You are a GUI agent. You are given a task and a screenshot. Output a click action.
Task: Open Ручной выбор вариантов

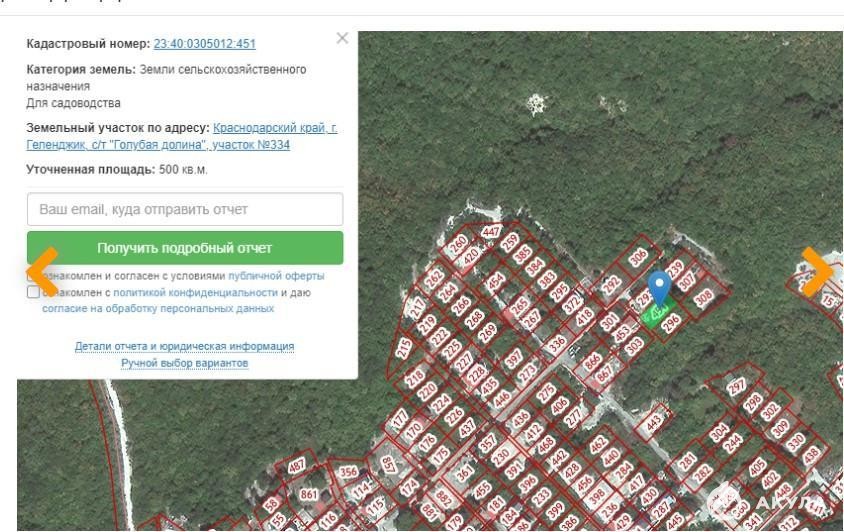coord(185,362)
